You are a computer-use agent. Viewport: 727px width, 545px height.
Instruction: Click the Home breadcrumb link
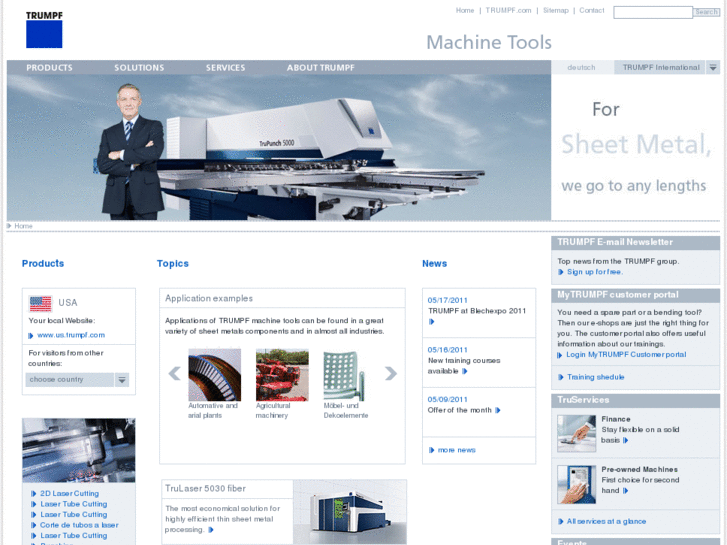pos(23,226)
